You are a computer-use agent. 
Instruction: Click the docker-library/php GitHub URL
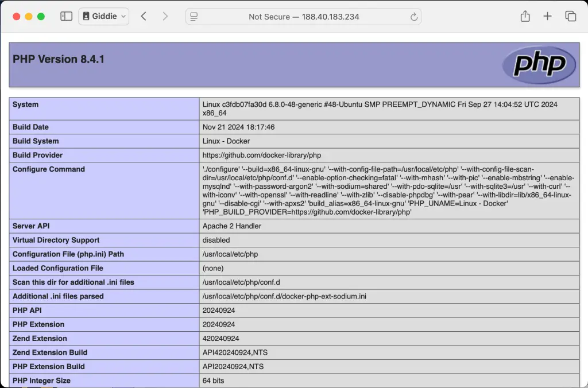click(261, 155)
